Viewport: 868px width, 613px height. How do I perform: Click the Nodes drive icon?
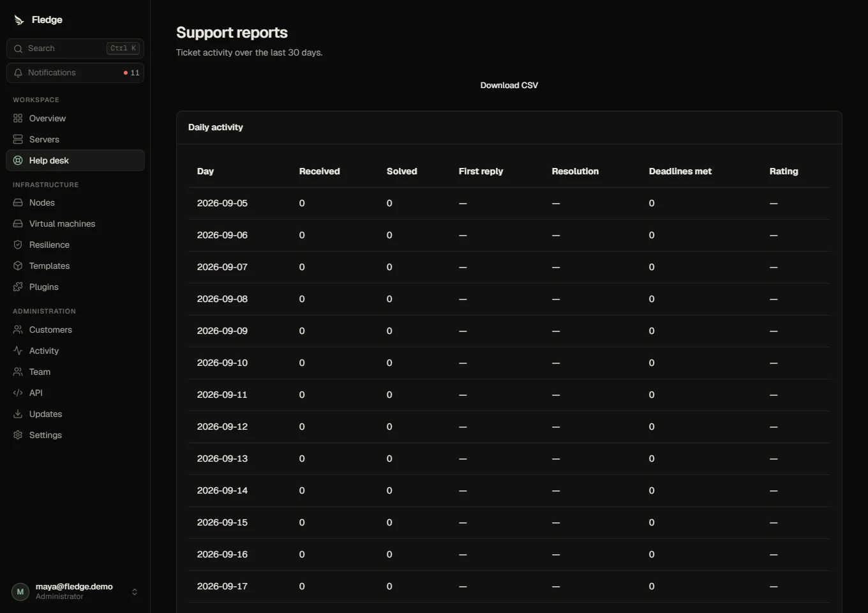pos(18,202)
